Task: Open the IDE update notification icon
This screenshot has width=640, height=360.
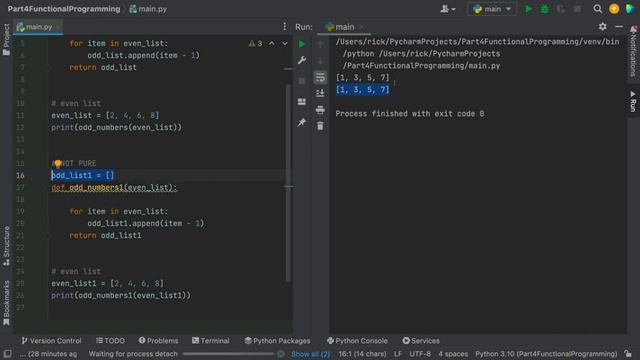Action: pyautogui.click(x=614, y=9)
